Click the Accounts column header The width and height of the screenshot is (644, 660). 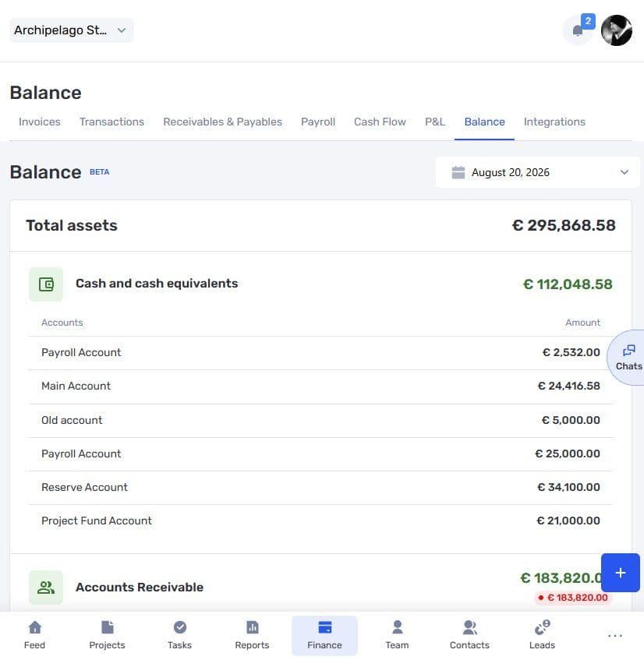pos(62,323)
